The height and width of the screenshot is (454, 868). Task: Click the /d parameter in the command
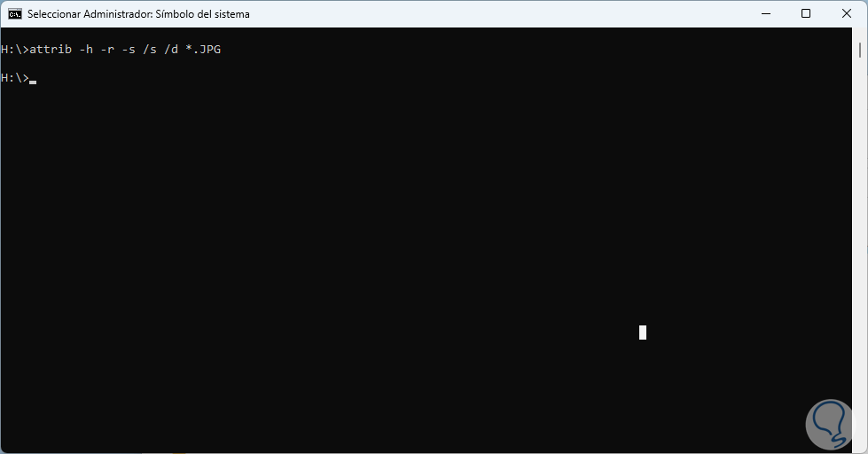pyautogui.click(x=171, y=50)
